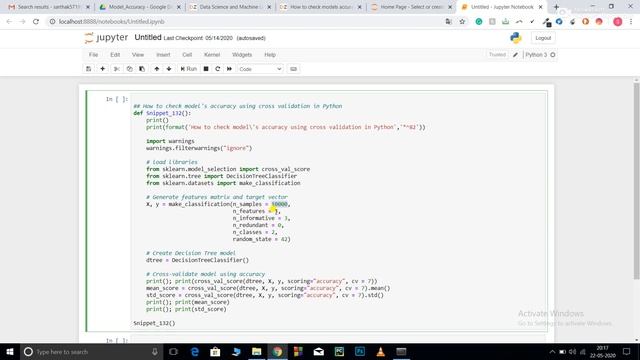This screenshot has width=640, height=360.
Task: Click the empty second cell below
Action: 339,340
